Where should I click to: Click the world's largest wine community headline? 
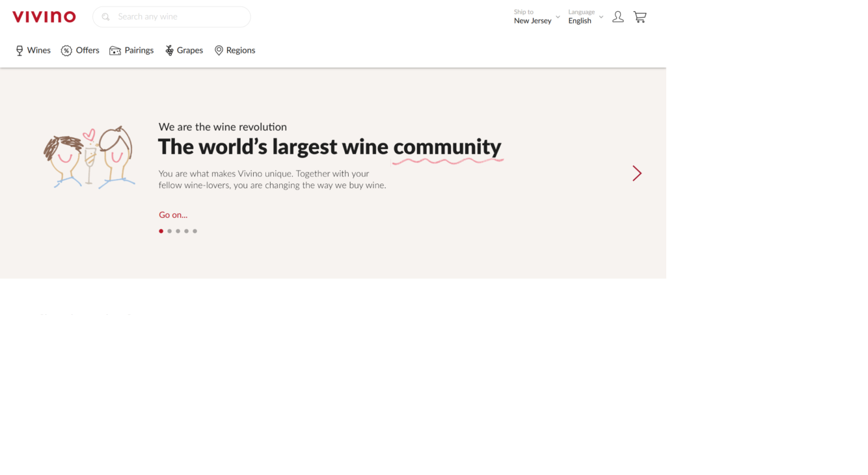[x=330, y=147]
